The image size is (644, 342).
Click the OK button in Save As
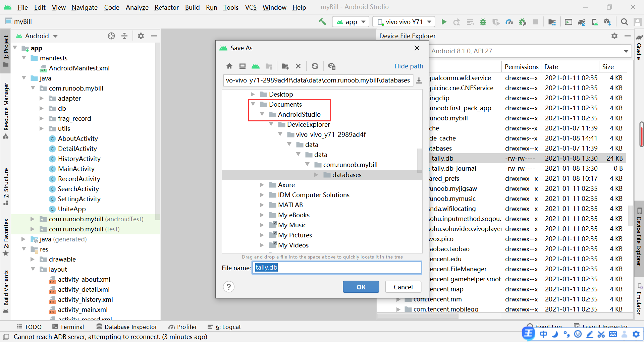point(361,287)
